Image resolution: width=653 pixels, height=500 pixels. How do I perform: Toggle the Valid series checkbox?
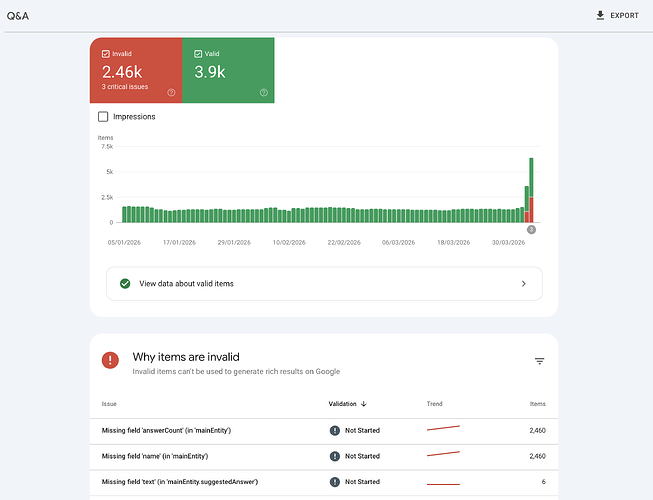coord(198,54)
